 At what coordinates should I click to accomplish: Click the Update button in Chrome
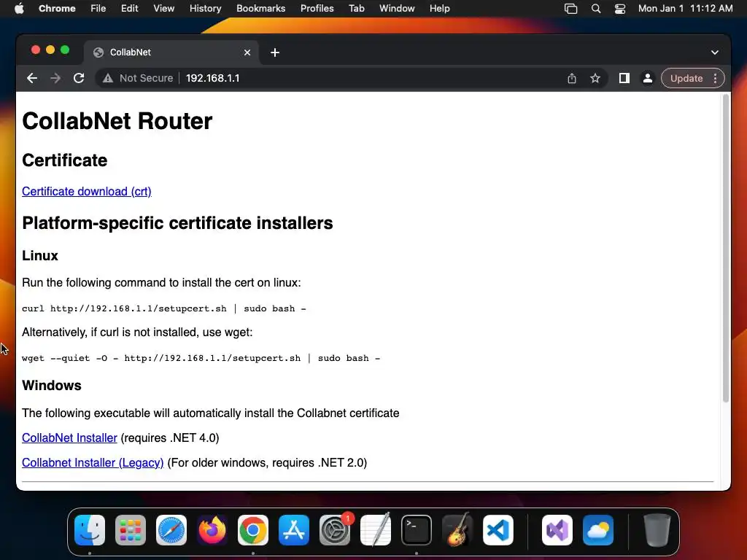(x=686, y=78)
